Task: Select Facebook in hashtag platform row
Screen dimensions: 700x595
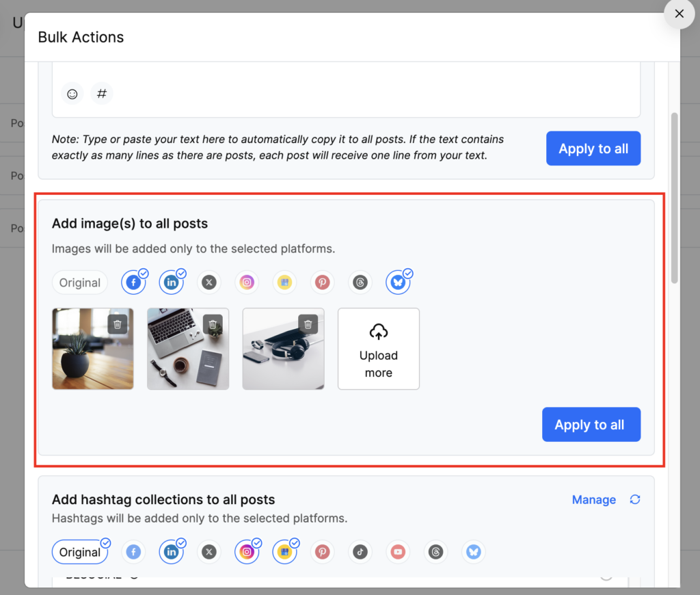Action: pos(133,552)
